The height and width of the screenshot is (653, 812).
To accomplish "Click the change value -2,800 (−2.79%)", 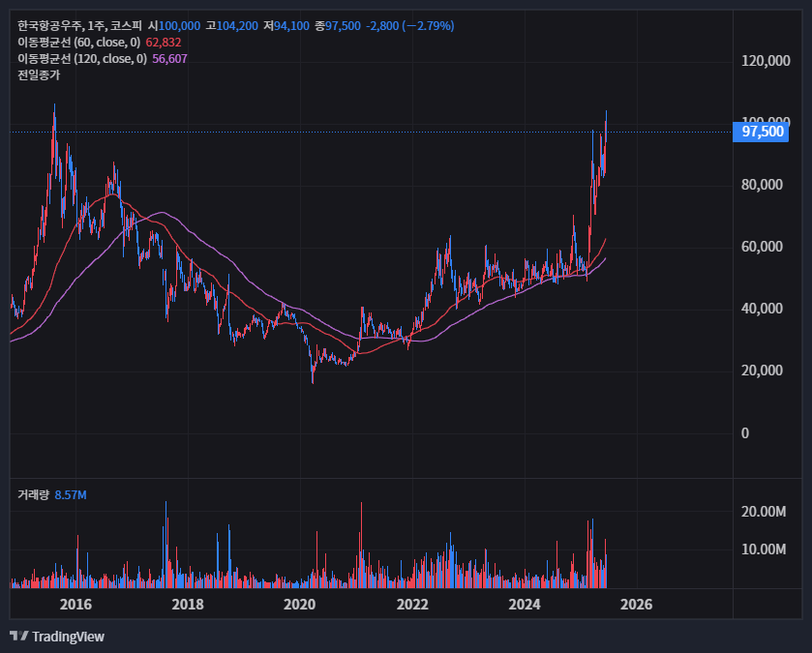I will [410, 26].
